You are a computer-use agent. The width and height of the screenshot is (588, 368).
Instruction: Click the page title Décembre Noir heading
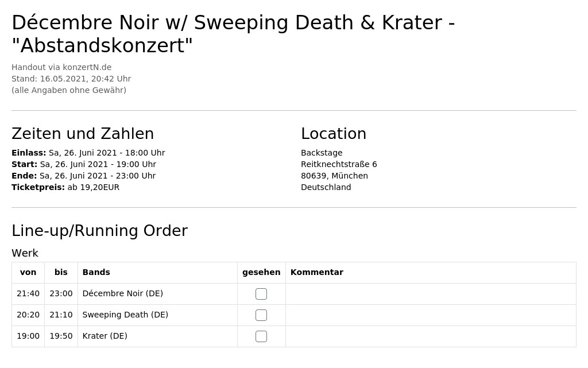click(x=233, y=34)
